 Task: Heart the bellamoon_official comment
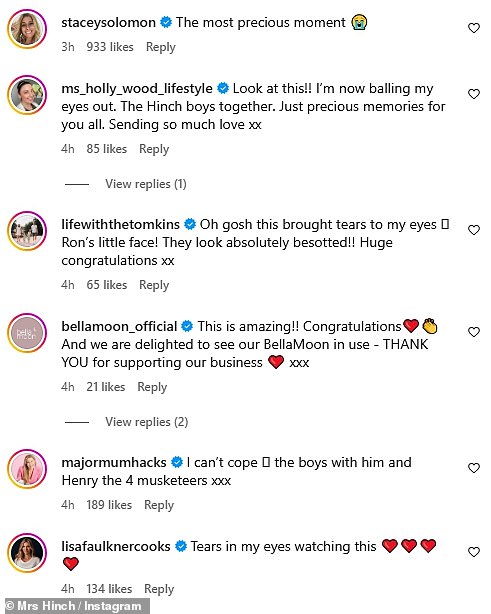pos(474,332)
